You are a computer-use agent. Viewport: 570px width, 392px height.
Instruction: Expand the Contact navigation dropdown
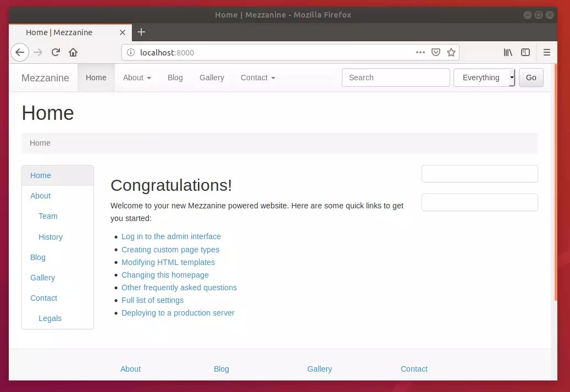click(257, 78)
